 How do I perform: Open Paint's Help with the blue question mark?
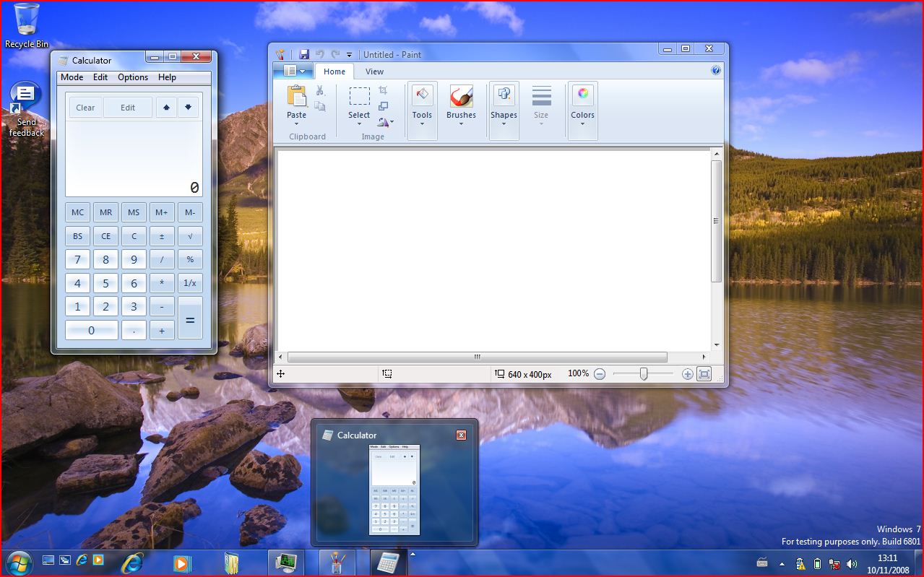tap(716, 70)
